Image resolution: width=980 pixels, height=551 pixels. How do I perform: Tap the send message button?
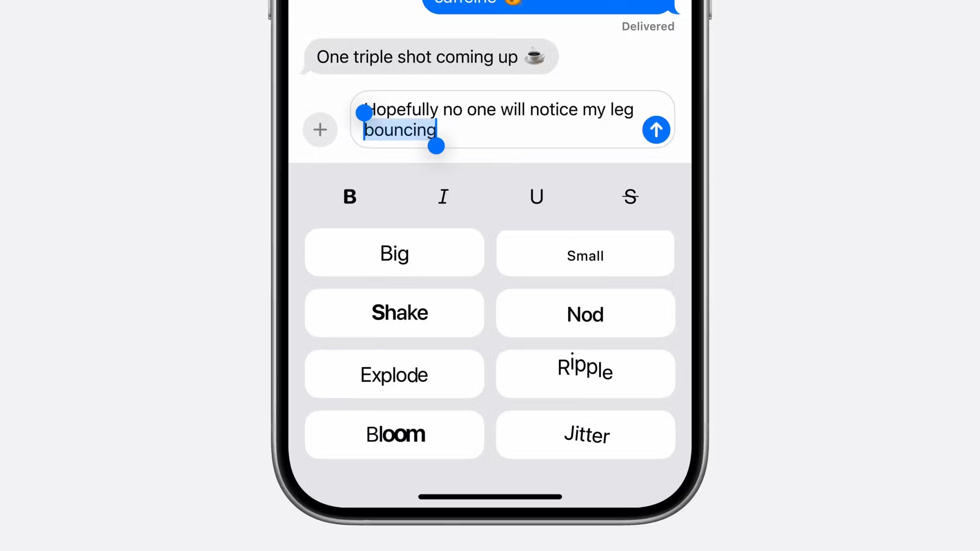pyautogui.click(x=656, y=129)
